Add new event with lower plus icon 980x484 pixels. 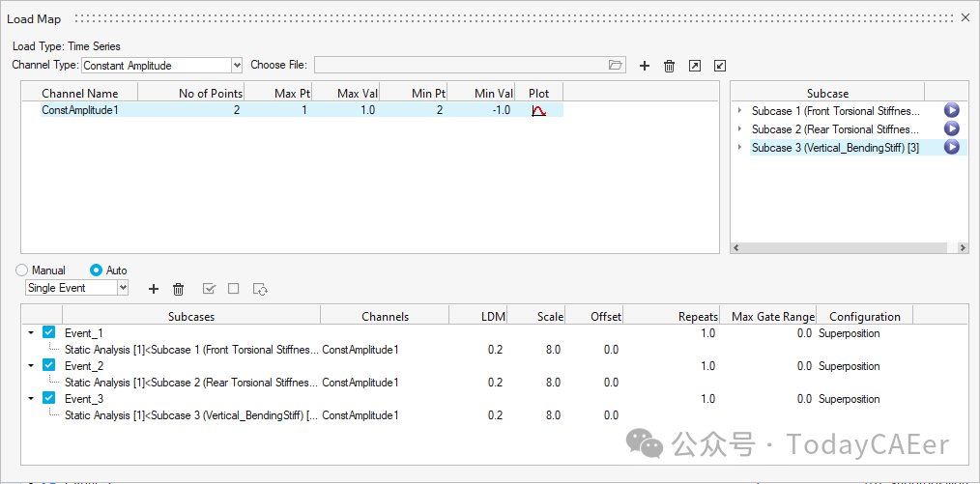pos(154,289)
